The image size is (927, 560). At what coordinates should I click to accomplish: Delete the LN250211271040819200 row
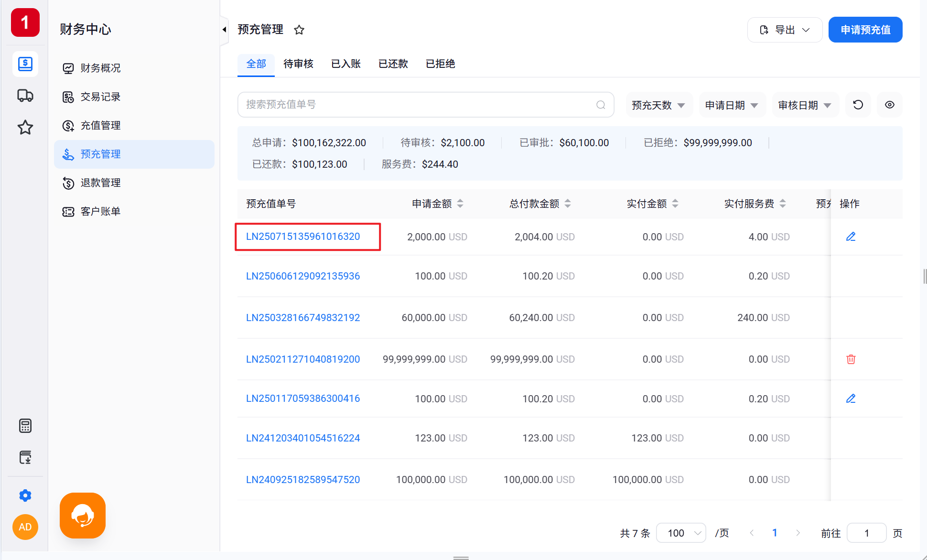[x=851, y=359]
